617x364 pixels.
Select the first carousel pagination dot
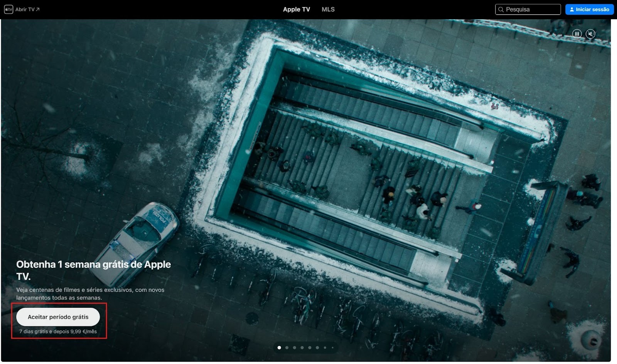pos(278,347)
